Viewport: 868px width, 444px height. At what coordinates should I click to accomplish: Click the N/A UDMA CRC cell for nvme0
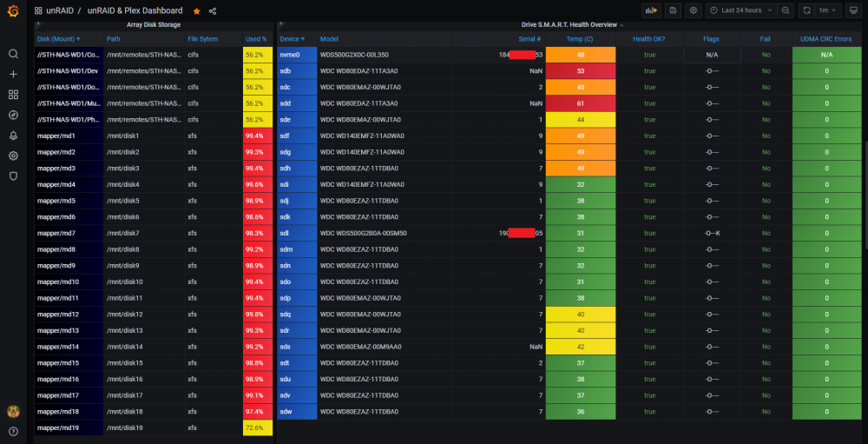coord(826,55)
